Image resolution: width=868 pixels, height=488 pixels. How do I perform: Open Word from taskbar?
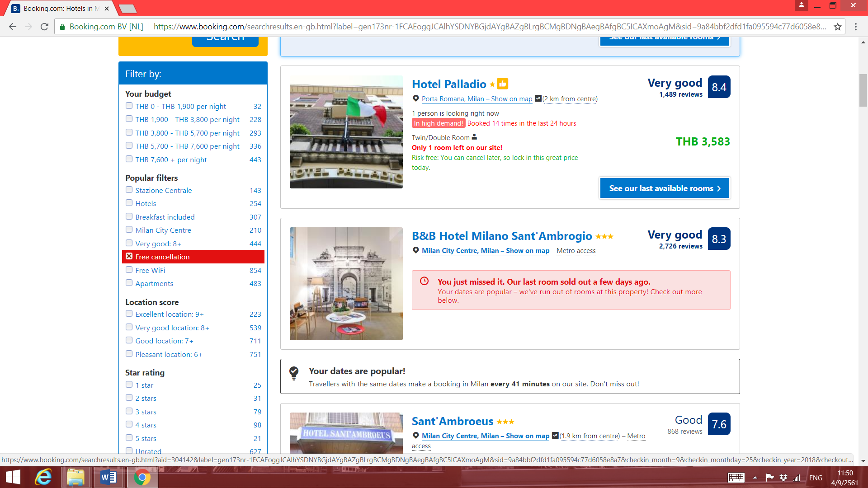pyautogui.click(x=108, y=477)
